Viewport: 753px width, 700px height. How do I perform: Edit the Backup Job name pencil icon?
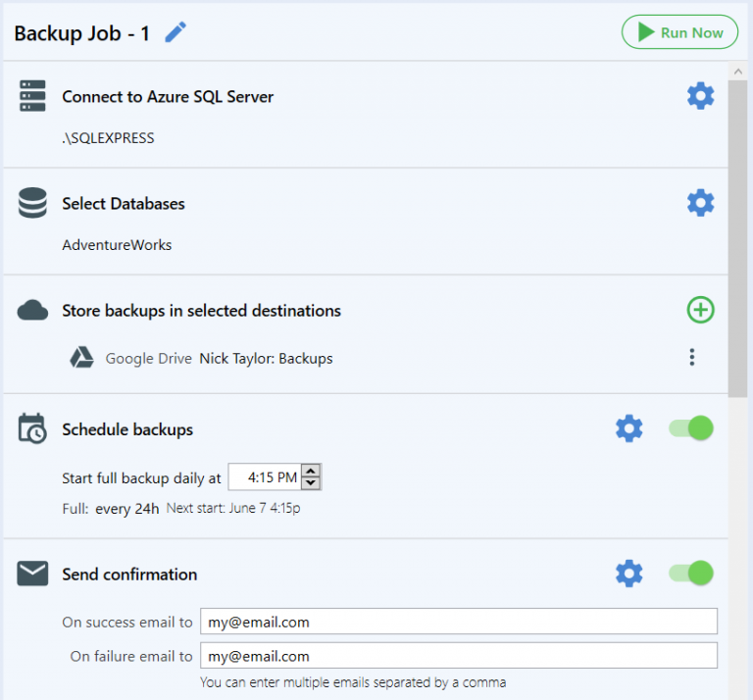176,32
